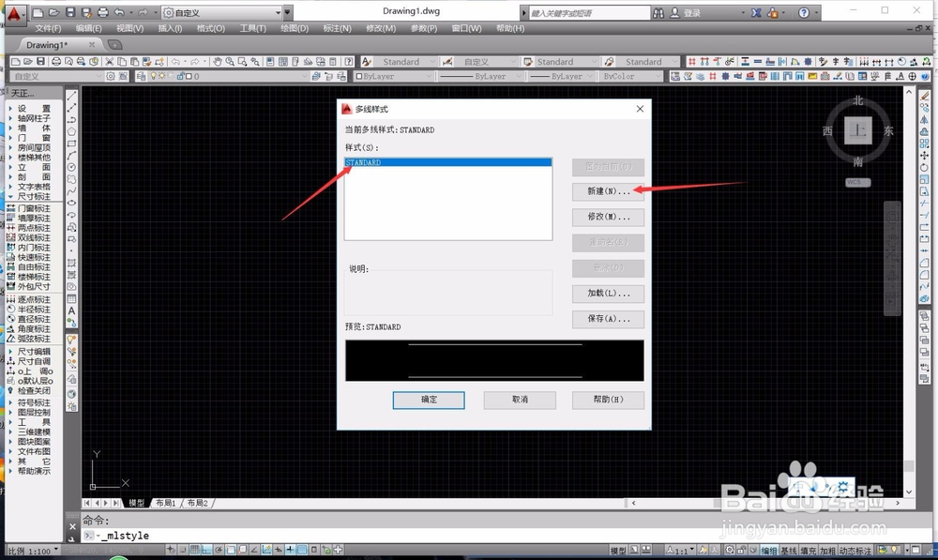The image size is (938, 560).
Task: Expand the 设置 item in Tianzheng panel
Action: coord(34,108)
